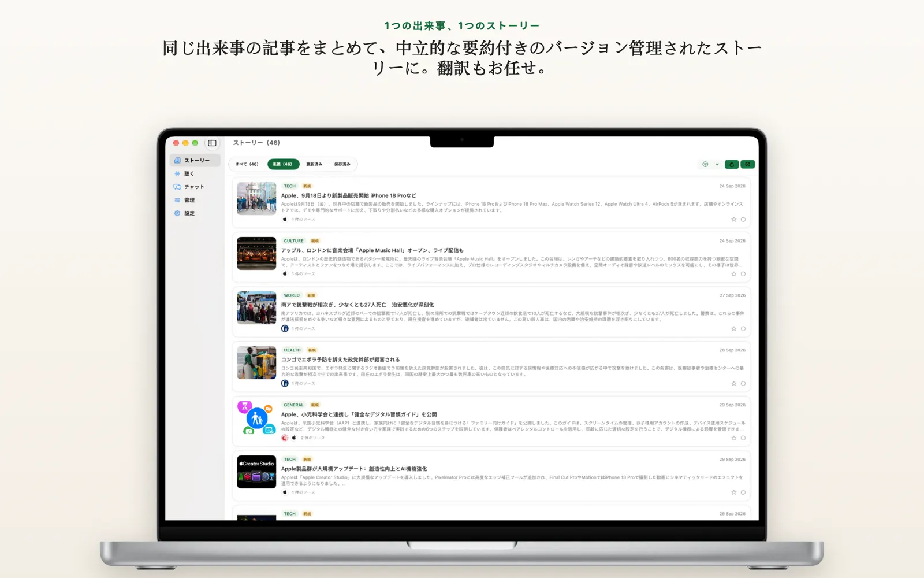The width and height of the screenshot is (924, 578).
Task: Star the Apple Music Hall story
Action: tap(734, 274)
